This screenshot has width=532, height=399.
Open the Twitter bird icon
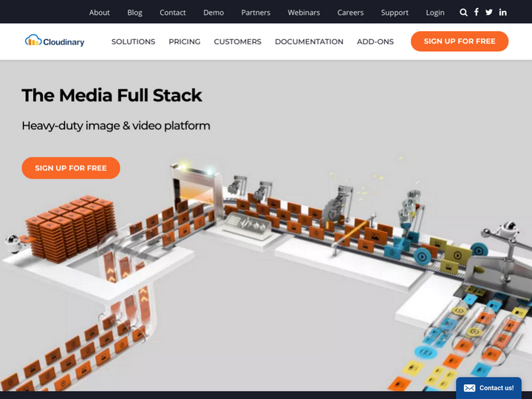click(x=489, y=13)
